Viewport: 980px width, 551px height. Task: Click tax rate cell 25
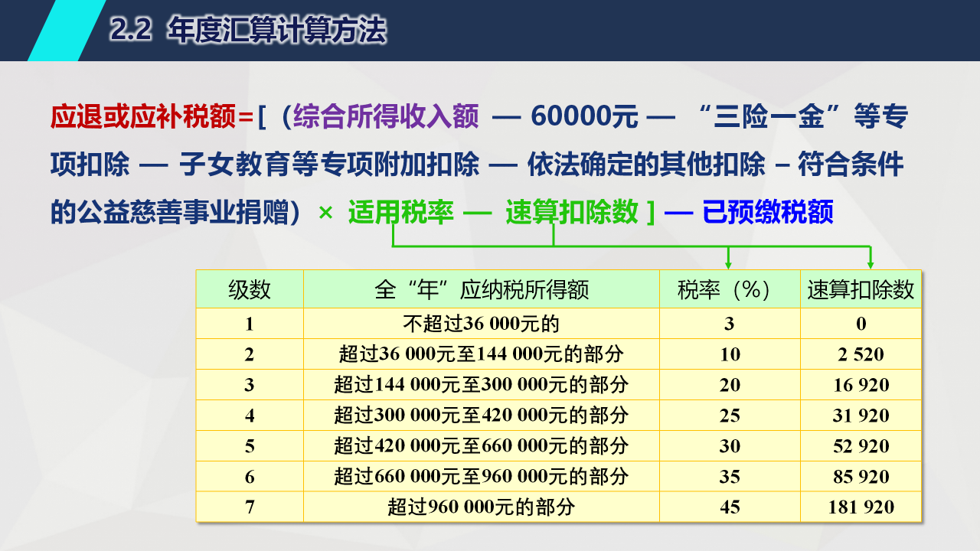730,416
